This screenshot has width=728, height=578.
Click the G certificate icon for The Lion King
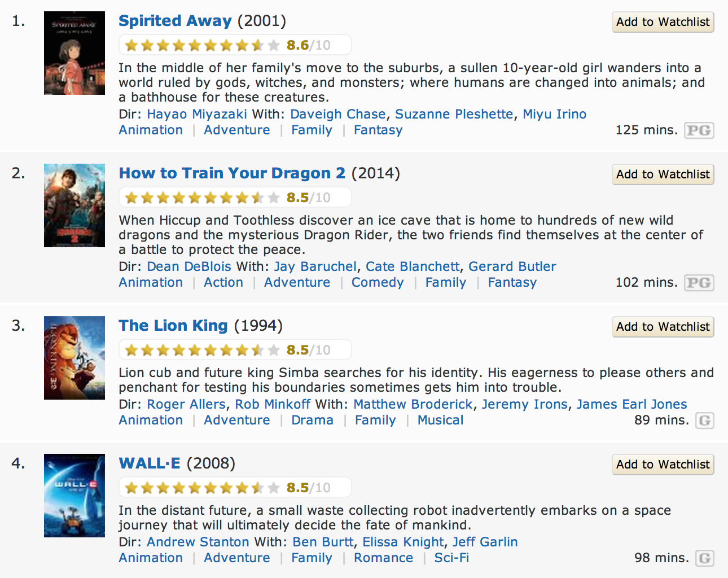pyautogui.click(x=704, y=421)
